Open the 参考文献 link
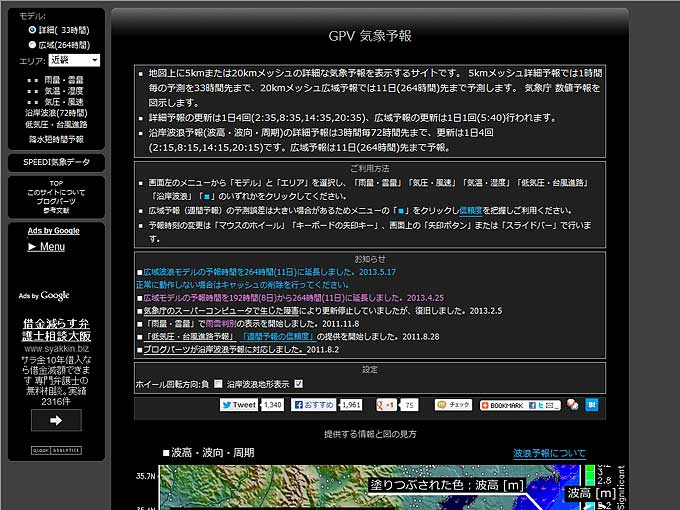The image size is (680, 510). 56,210
